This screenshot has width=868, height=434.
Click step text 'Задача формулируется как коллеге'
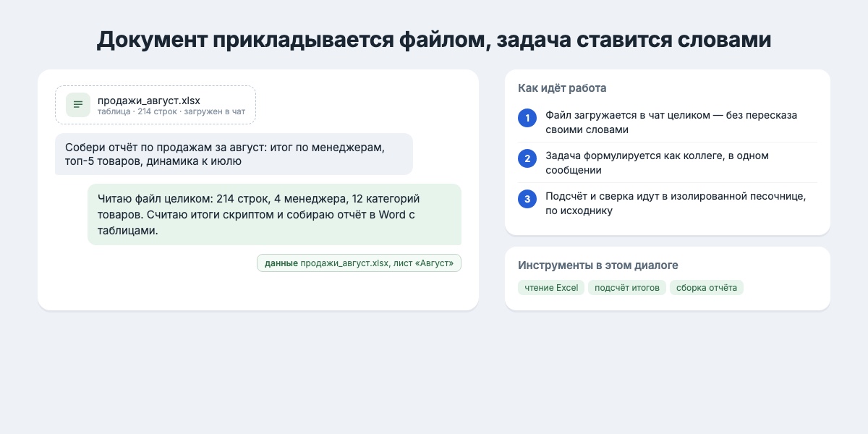(657, 163)
